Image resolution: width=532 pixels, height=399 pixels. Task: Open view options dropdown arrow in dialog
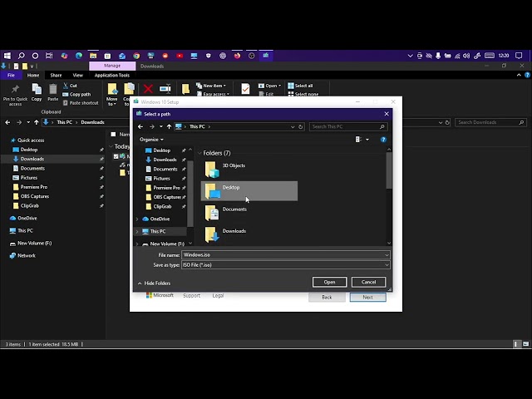tap(367, 140)
